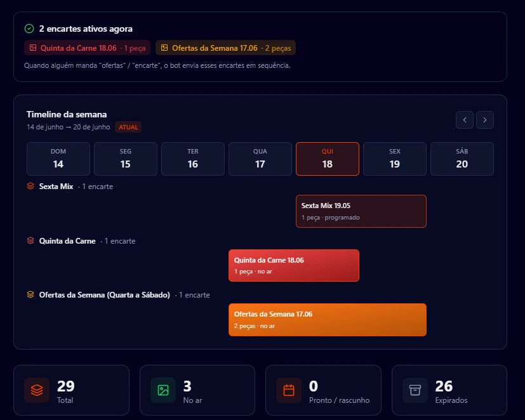Screen dimensions: 525x420
Task: Select QUA 17 day cell
Action: (x=260, y=159)
